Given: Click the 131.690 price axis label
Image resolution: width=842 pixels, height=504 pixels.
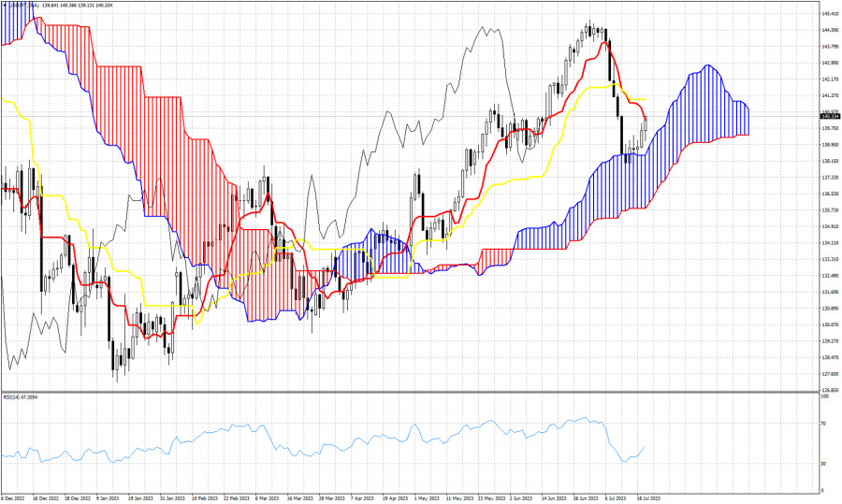Looking at the screenshot, I should [x=830, y=292].
